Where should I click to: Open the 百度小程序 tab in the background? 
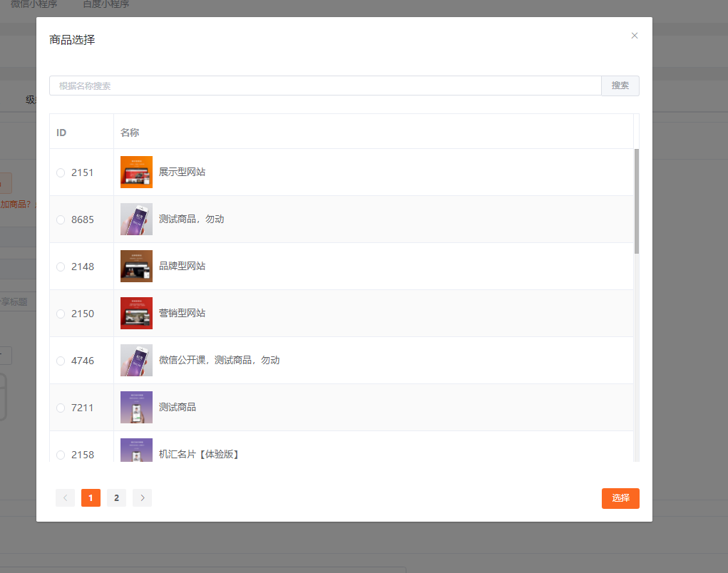click(x=106, y=4)
